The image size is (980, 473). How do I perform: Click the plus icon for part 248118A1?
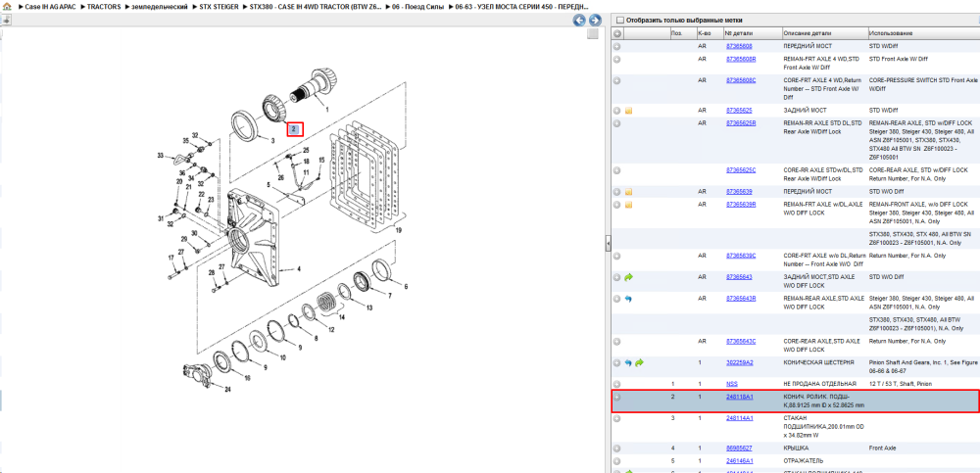click(x=616, y=397)
